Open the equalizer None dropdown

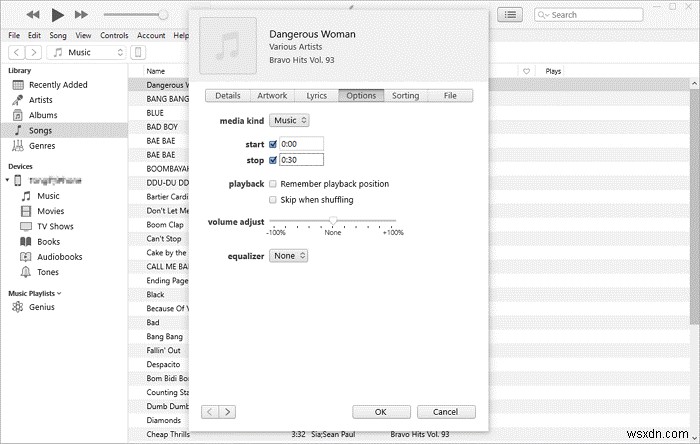tap(289, 256)
